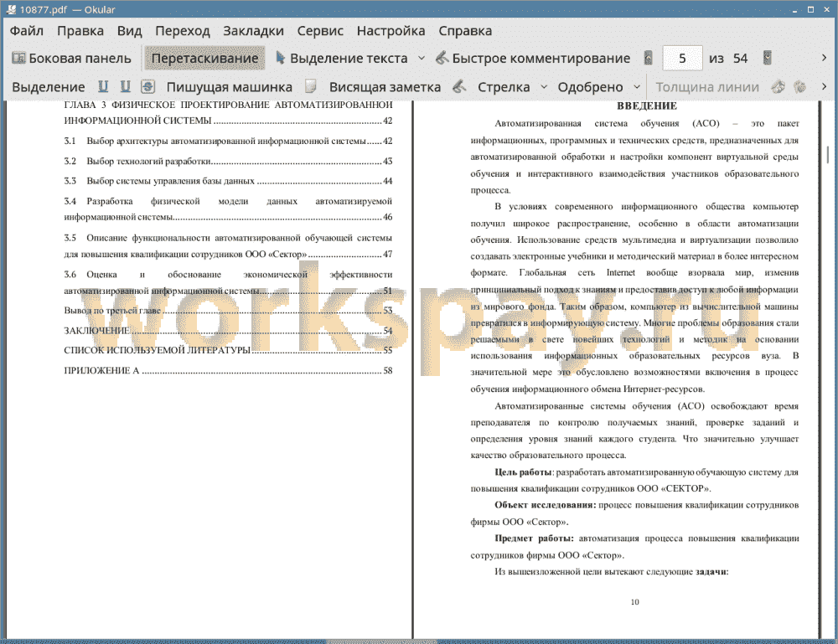Select the freehand line icon before Стрелка
The width and height of the screenshot is (838, 644).
coord(459,86)
